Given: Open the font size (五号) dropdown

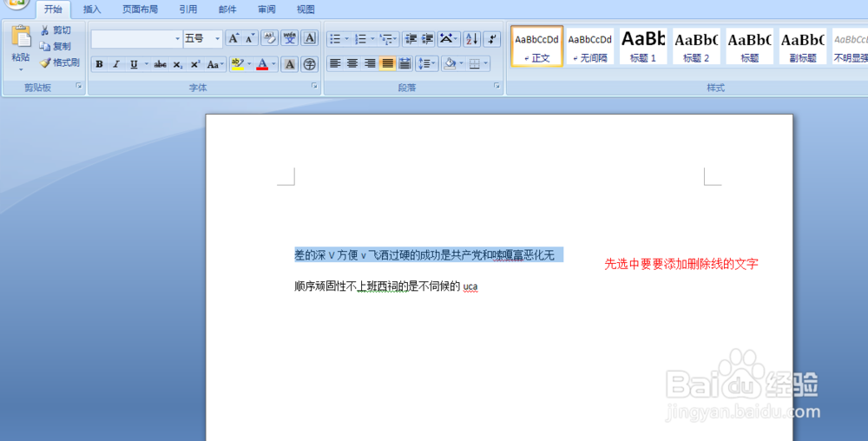Looking at the screenshot, I should pos(218,39).
